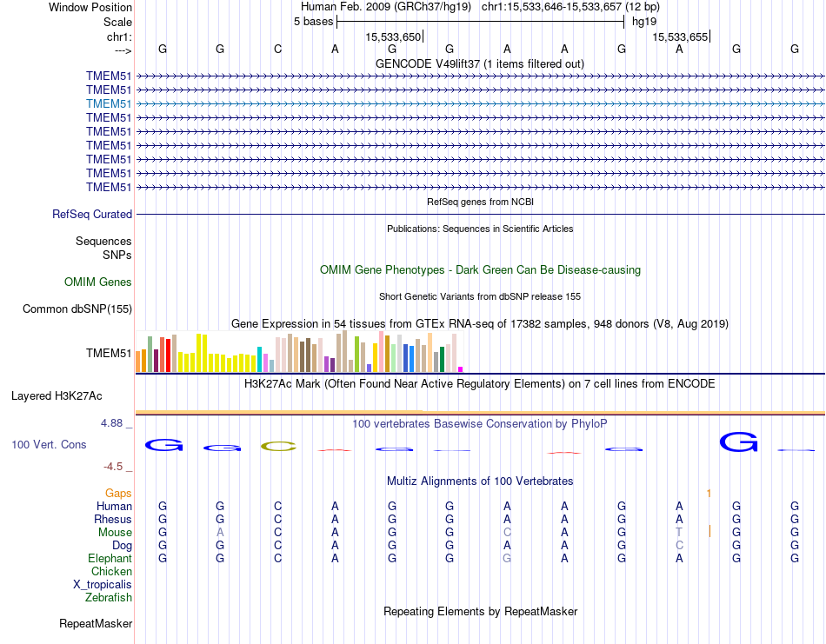The image size is (826, 644).
Task: Click the GENCODE V49lift37 track title
Action: [480, 63]
